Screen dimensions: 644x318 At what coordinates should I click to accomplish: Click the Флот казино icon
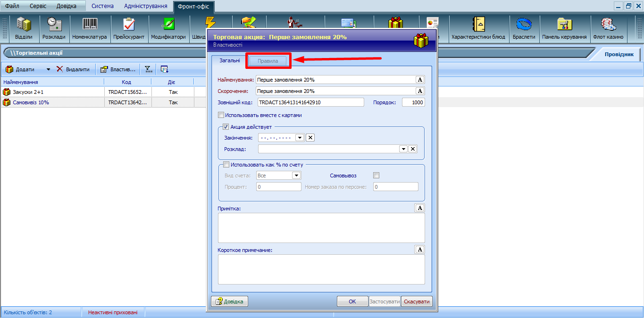pos(608,28)
